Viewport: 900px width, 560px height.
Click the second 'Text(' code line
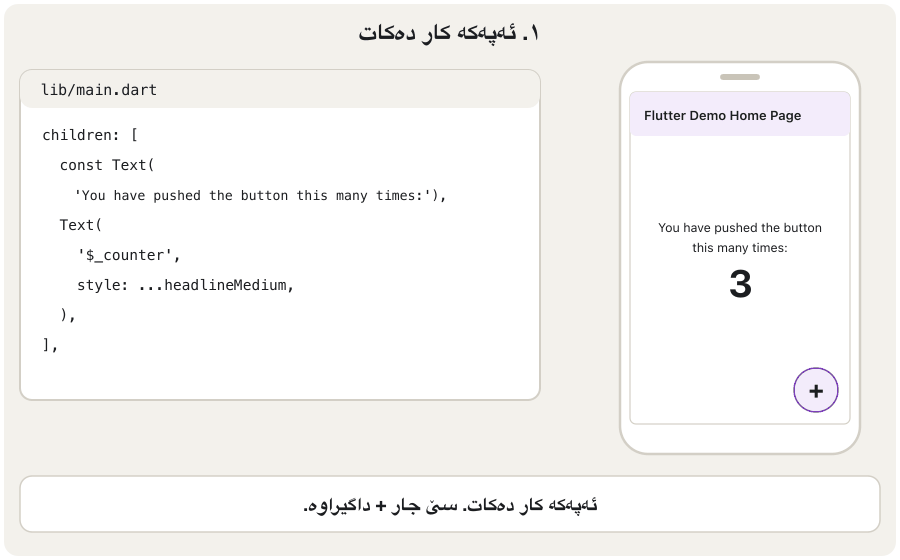coord(80,225)
